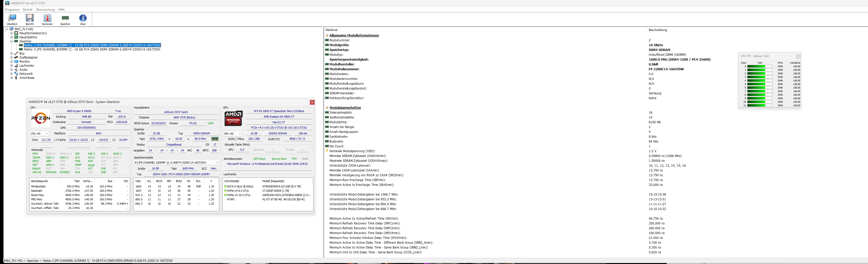Image resolution: width=868 pixels, height=264 pixels.
Task: Select the Reihe: 3 CHANNEL B/DIMM 1 row
Action: tap(92, 49)
